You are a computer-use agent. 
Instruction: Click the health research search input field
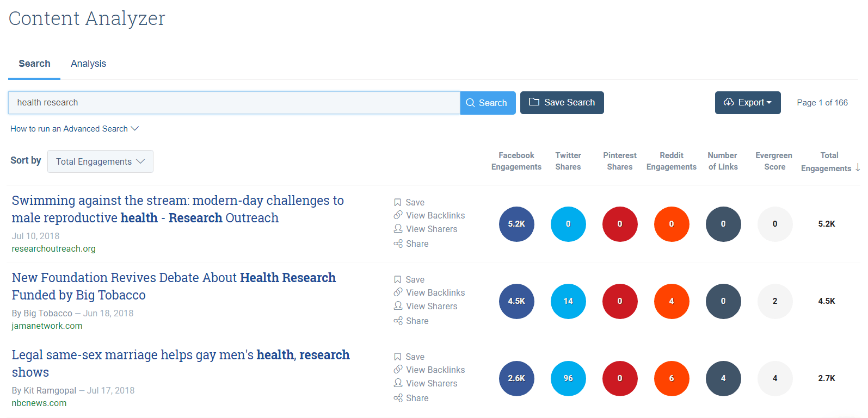234,103
